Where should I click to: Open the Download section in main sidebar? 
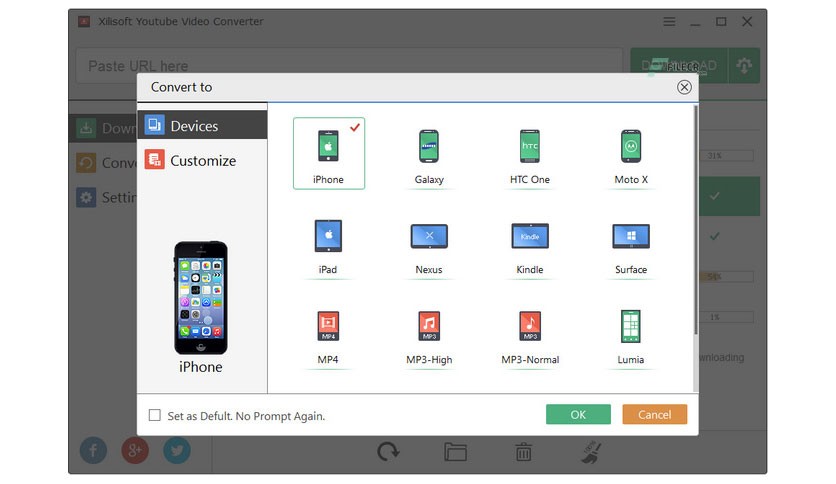click(x=103, y=128)
